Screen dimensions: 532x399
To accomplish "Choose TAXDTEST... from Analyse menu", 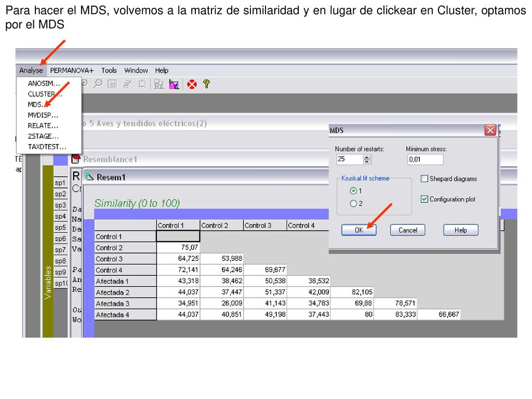I will tap(47, 147).
